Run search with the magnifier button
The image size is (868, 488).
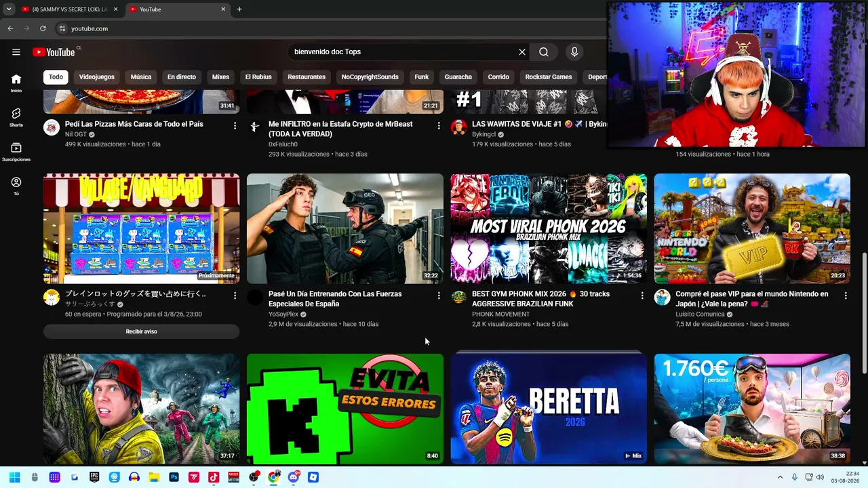click(x=544, y=52)
